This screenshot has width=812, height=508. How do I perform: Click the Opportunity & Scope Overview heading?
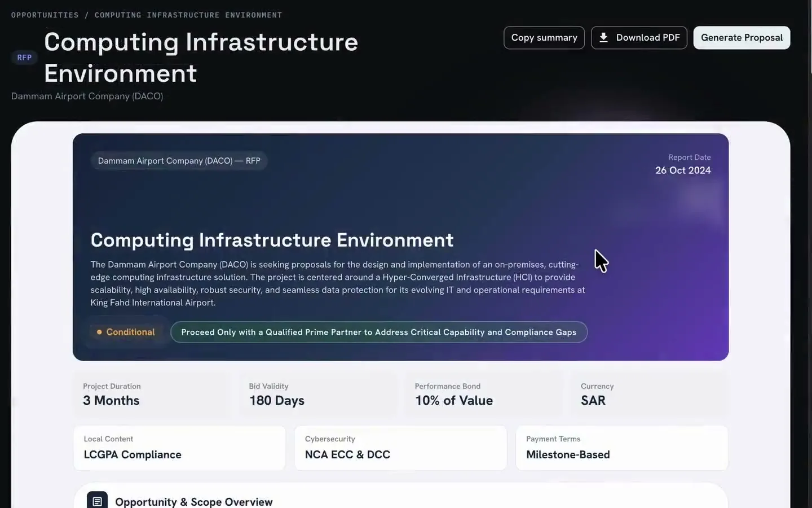194,502
